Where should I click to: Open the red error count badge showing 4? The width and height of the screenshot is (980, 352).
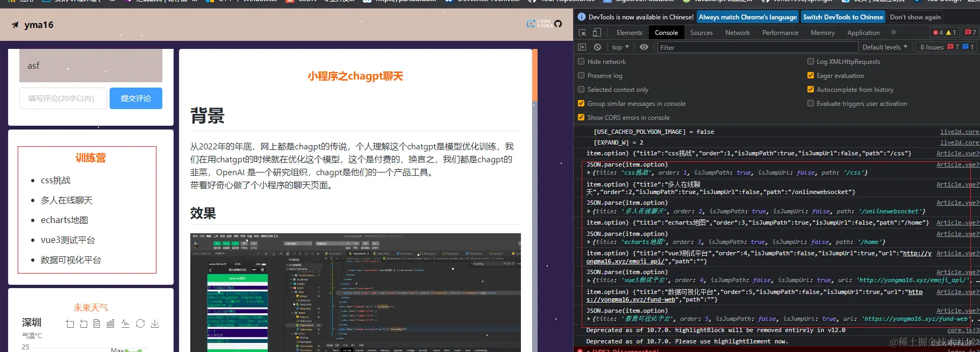click(938, 33)
